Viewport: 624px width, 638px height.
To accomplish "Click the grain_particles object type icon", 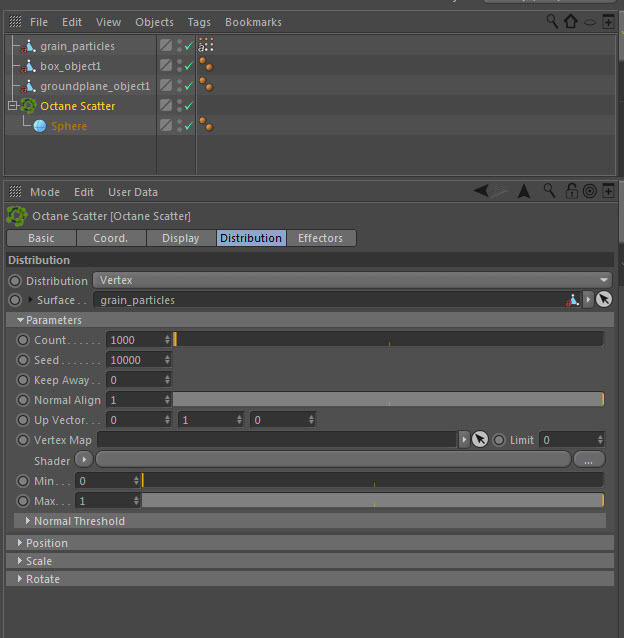I will [x=28, y=46].
